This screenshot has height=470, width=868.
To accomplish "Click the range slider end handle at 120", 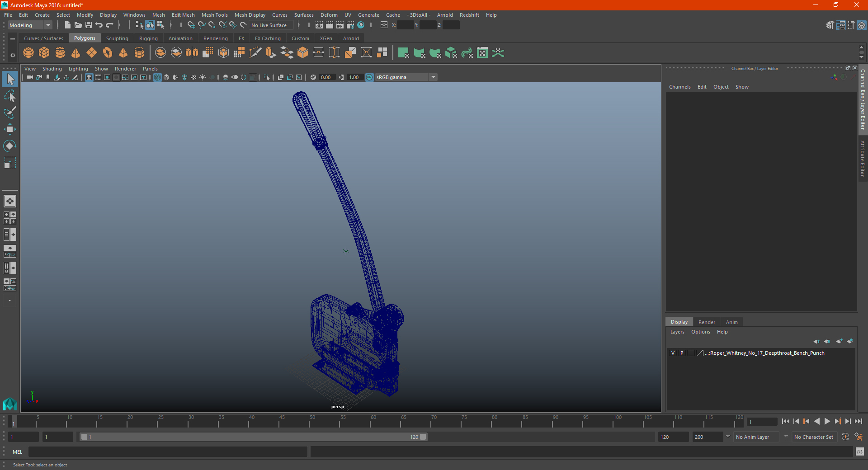I will tap(423, 437).
